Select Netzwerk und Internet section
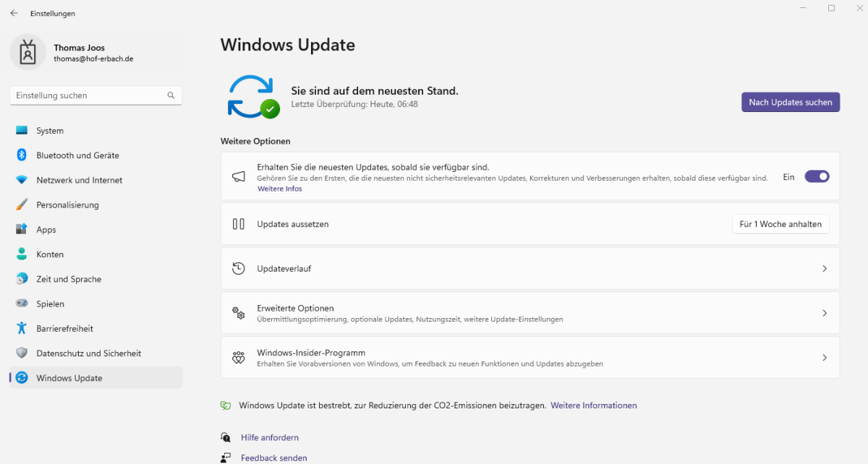Image resolution: width=868 pixels, height=464 pixels. pos(96,180)
